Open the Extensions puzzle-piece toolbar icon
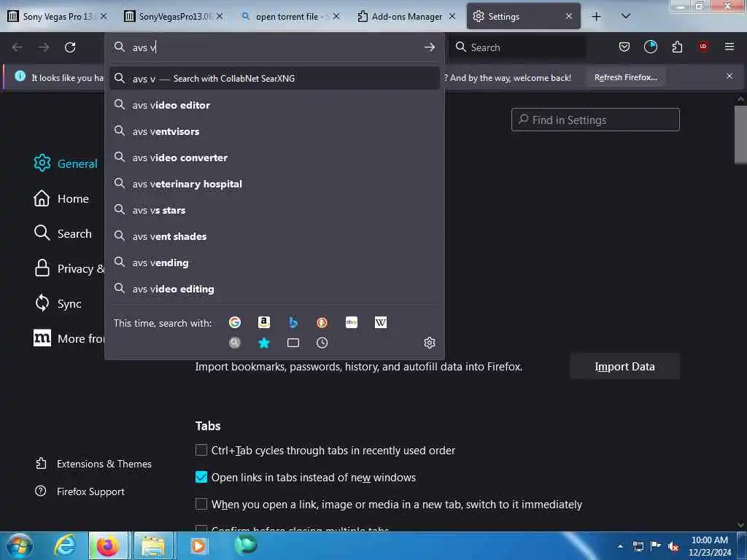Image resolution: width=747 pixels, height=560 pixels. [677, 47]
